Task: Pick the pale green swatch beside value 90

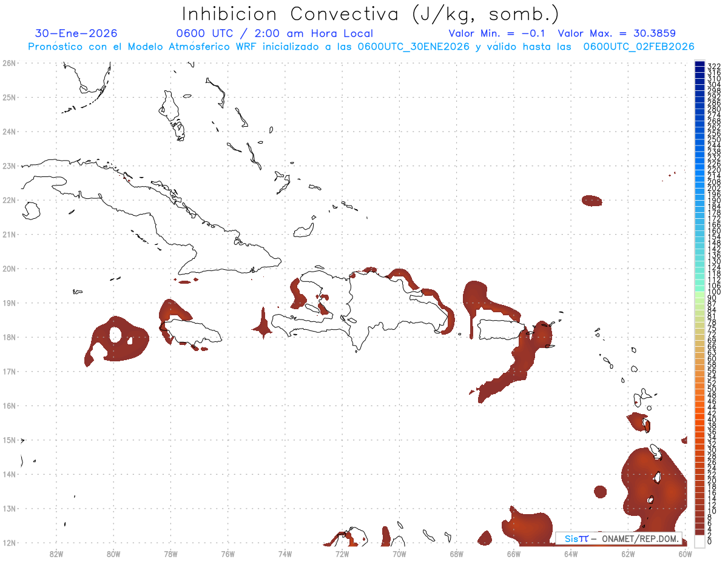Action: click(700, 295)
